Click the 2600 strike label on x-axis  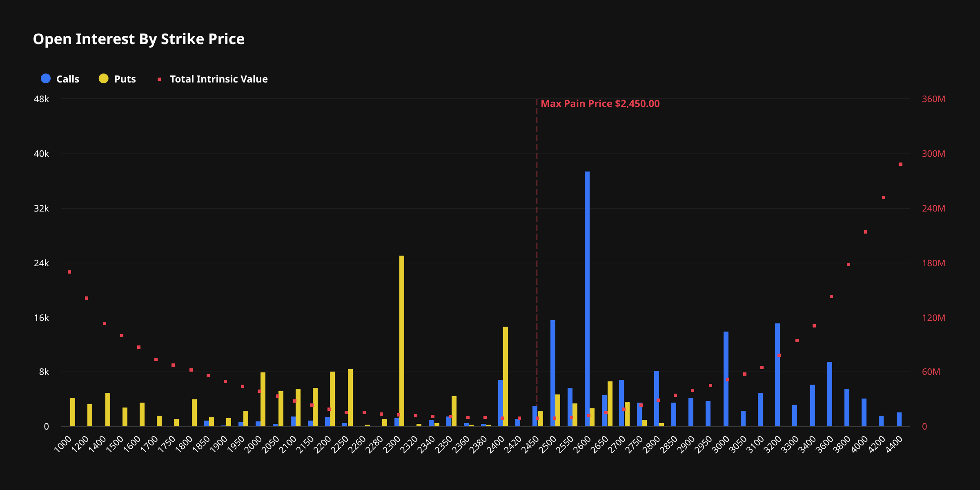(x=581, y=444)
